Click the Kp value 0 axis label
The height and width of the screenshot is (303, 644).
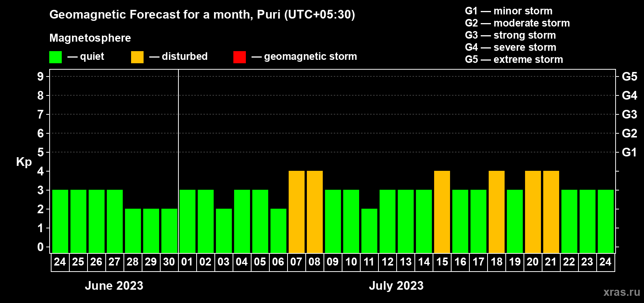41,247
